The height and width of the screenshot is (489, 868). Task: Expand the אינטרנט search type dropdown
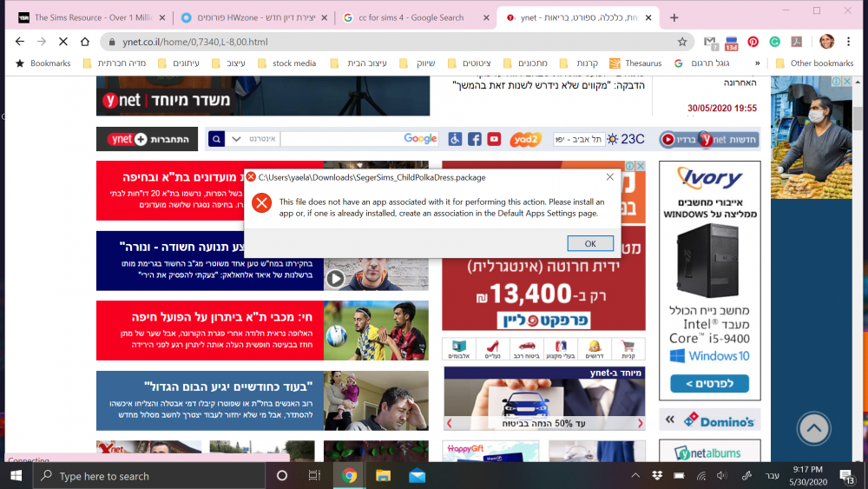tap(236, 139)
